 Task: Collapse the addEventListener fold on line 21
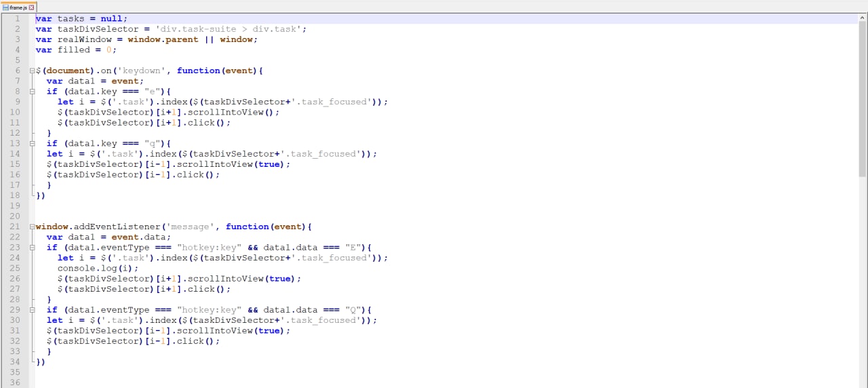tap(32, 227)
